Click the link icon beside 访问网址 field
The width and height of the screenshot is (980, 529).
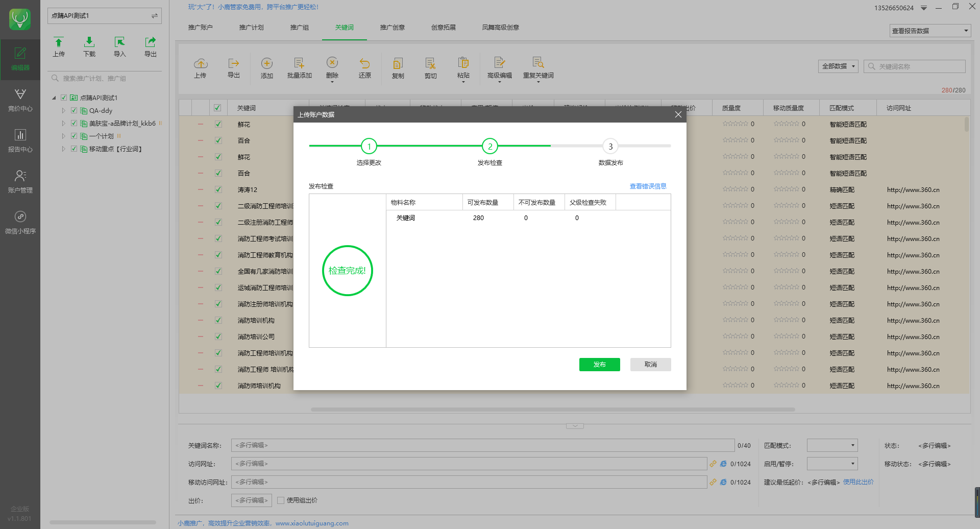(x=713, y=464)
